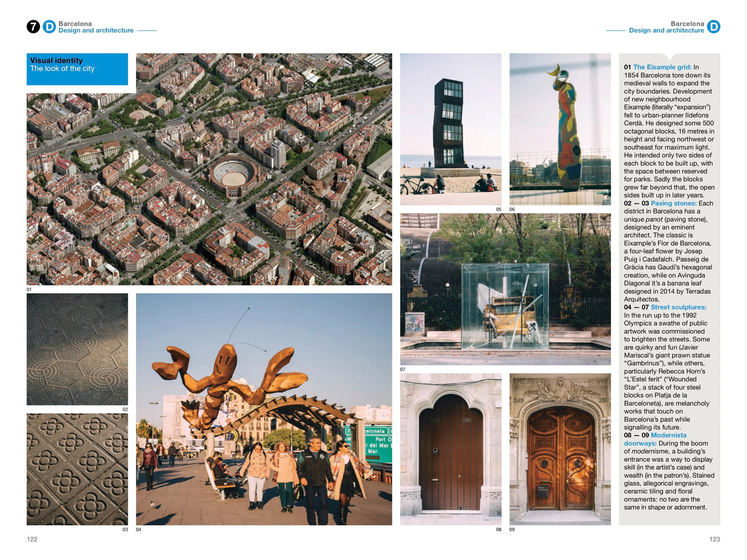Select photo label 09 by the carved doorway
The height and width of the screenshot is (560, 747).
tap(512, 529)
